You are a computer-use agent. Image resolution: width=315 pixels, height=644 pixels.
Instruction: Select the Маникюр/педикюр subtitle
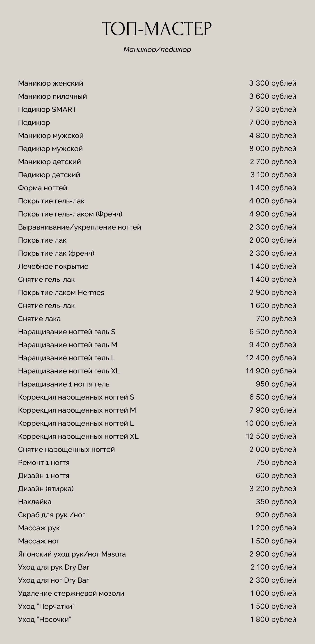pos(157,50)
